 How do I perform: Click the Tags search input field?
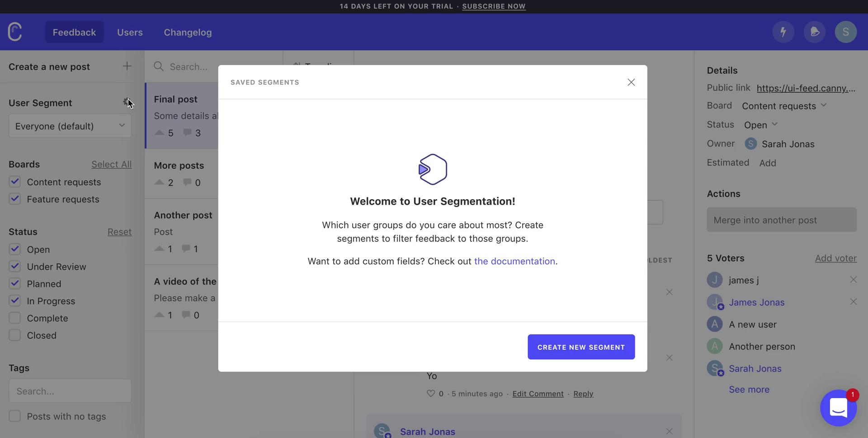70,391
